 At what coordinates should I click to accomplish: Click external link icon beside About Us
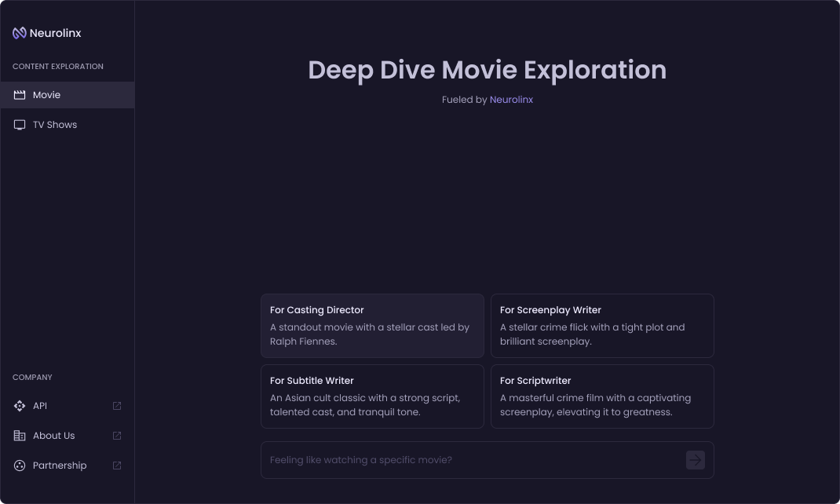(x=117, y=436)
